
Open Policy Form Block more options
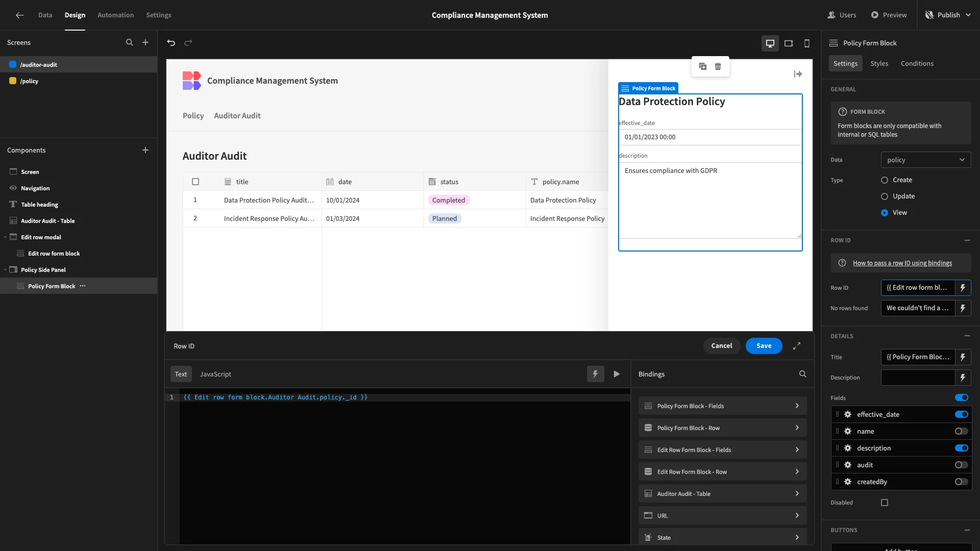coord(83,286)
